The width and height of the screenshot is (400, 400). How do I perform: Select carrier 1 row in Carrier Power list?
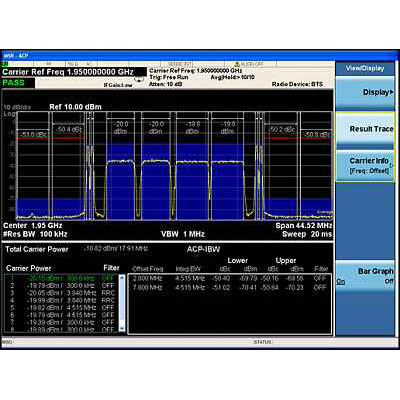point(61,278)
